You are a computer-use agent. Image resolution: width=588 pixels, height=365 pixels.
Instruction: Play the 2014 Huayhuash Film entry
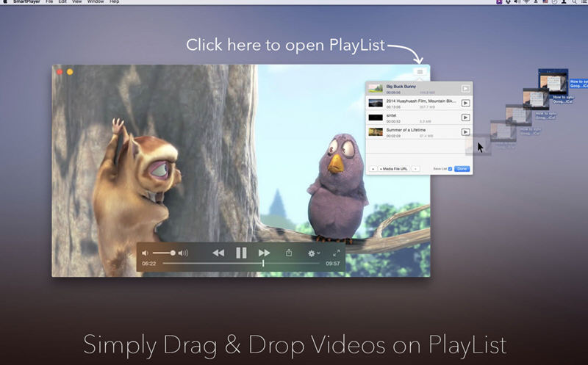coord(465,103)
